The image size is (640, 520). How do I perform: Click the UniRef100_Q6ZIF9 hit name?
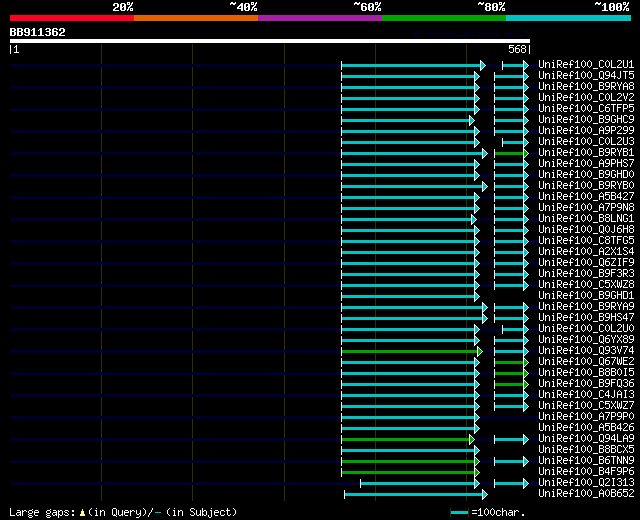coord(586,263)
